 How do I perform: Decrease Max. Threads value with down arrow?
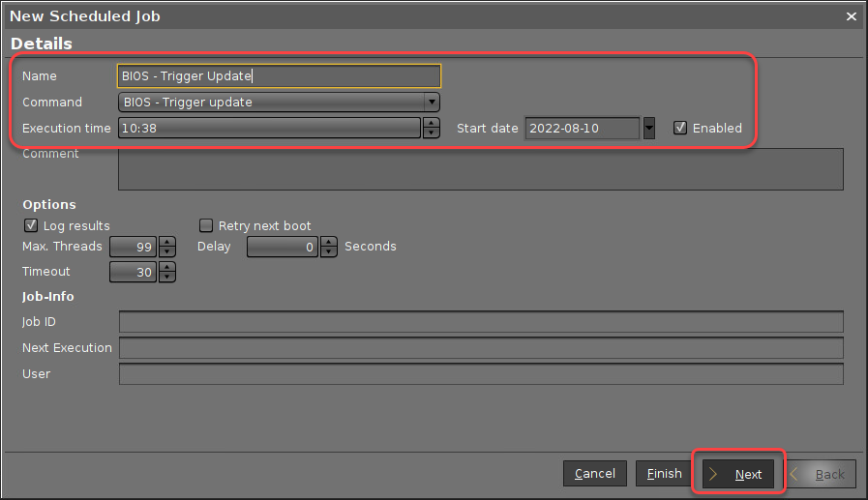tap(166, 251)
